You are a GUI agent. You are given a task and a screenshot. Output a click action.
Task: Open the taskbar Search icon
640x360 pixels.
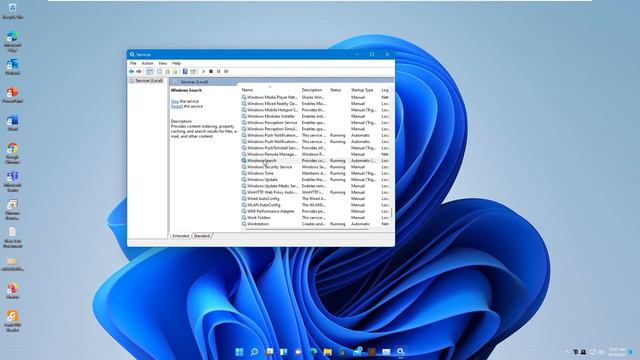coord(254,352)
